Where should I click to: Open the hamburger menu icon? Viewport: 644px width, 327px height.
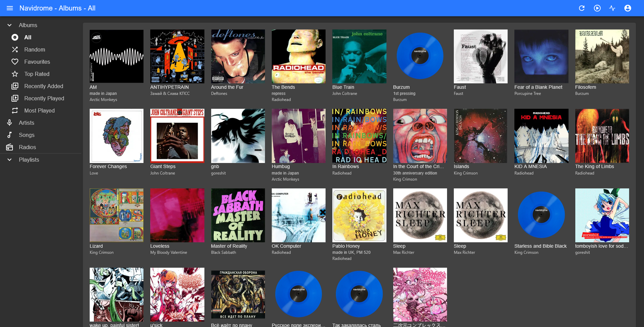[10, 8]
